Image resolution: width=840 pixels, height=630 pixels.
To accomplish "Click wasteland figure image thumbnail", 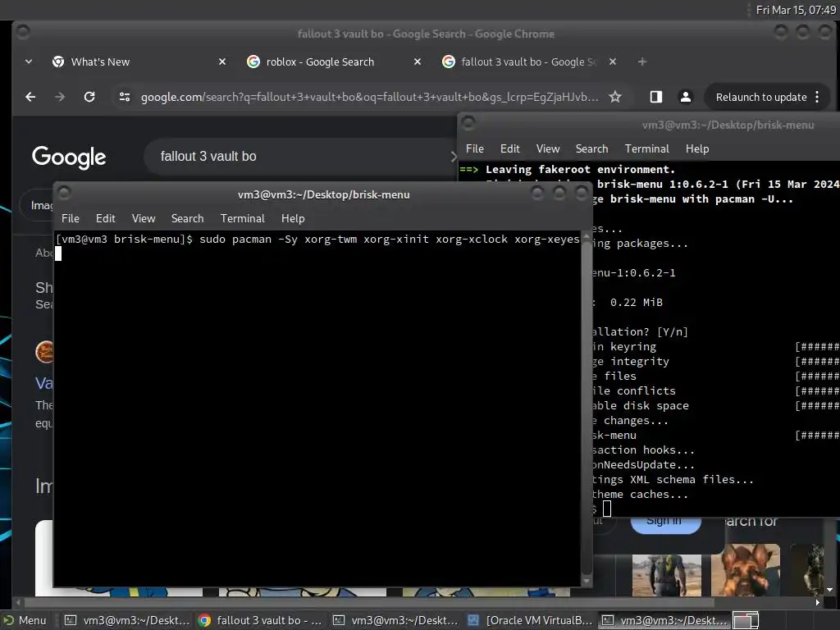I will coord(666,575).
